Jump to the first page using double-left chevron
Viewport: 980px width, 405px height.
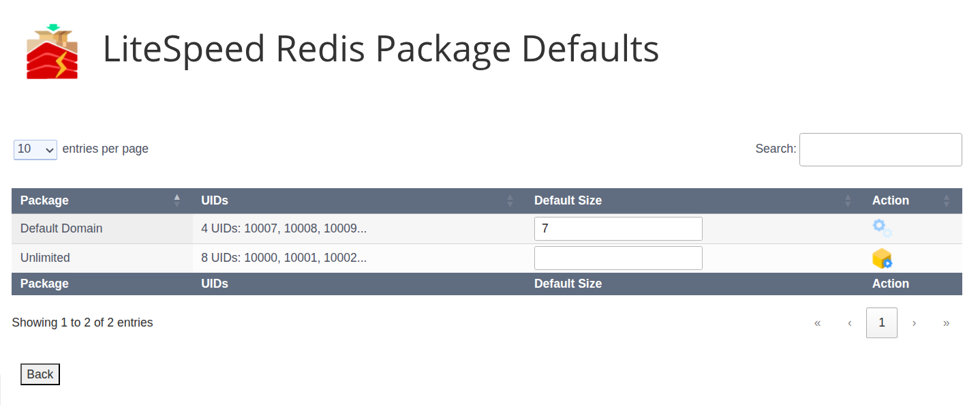817,323
